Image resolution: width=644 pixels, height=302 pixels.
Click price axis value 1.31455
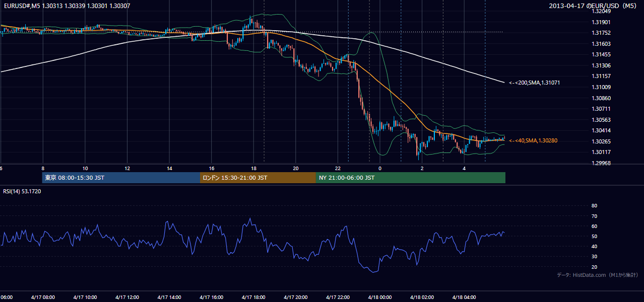click(601, 54)
